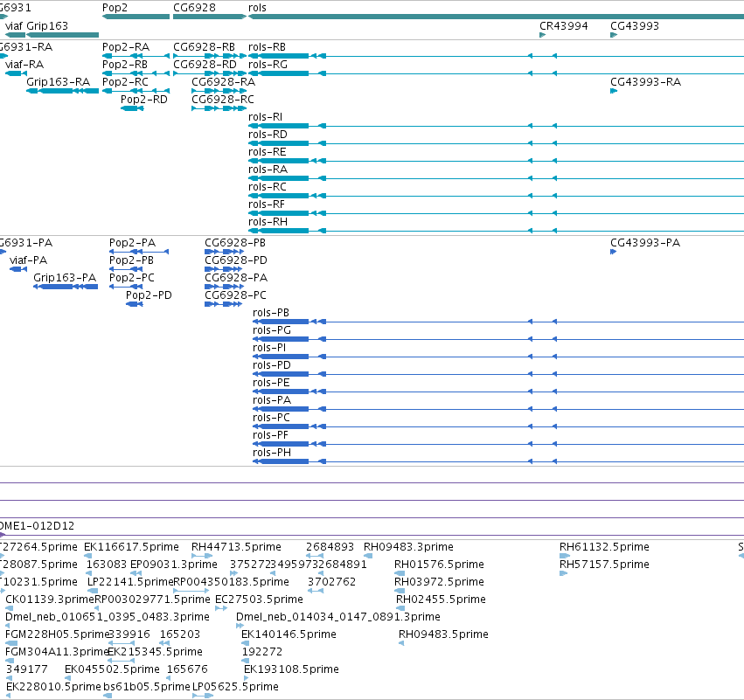This screenshot has width=744, height=700.
Task: Open the Pop2-PD protein label
Action: pyautogui.click(x=149, y=295)
